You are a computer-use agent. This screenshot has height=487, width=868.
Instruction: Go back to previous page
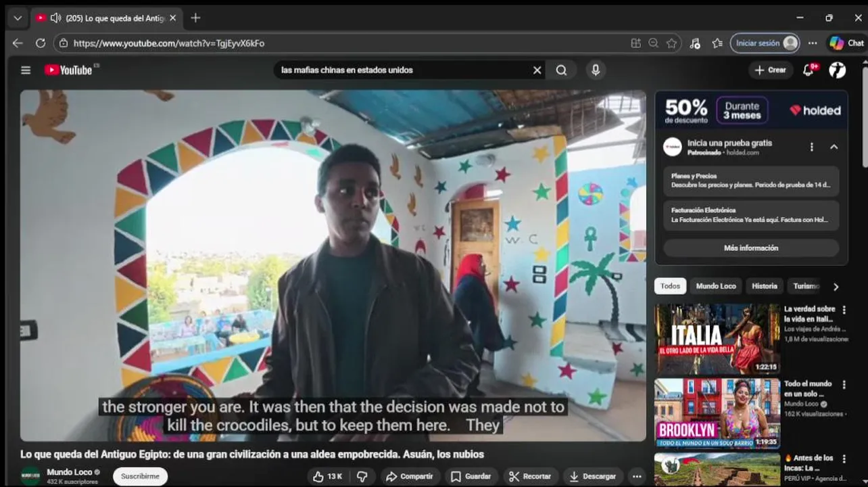[18, 43]
